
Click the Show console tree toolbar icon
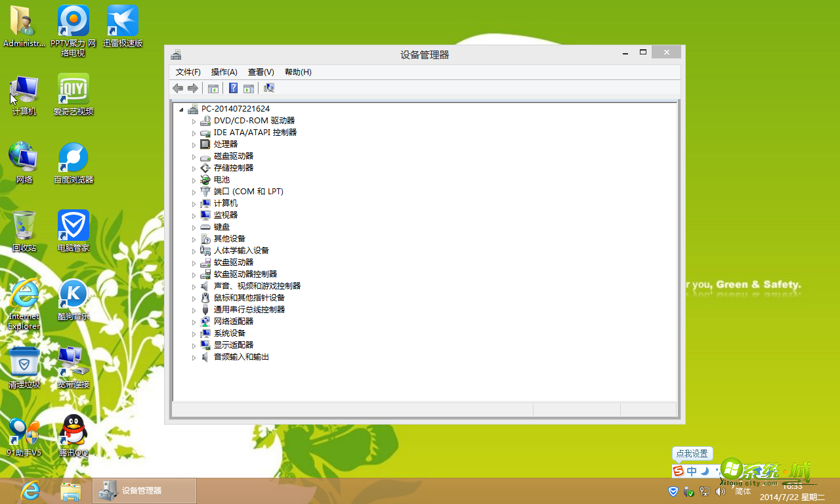point(213,88)
